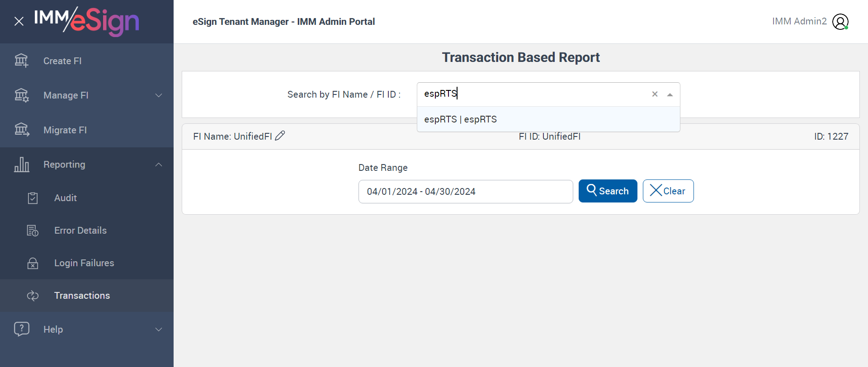The width and height of the screenshot is (868, 367).
Task: Open the Date Range picker field
Action: [x=466, y=192]
